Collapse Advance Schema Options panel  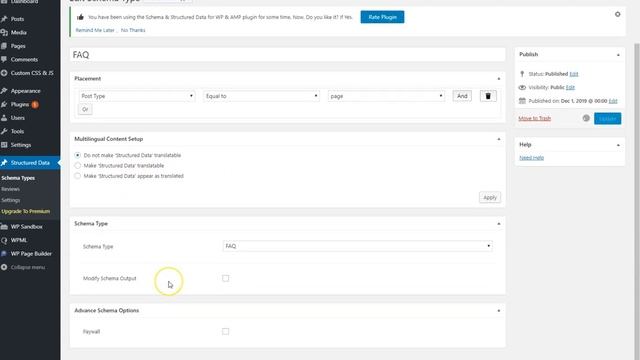click(498, 311)
